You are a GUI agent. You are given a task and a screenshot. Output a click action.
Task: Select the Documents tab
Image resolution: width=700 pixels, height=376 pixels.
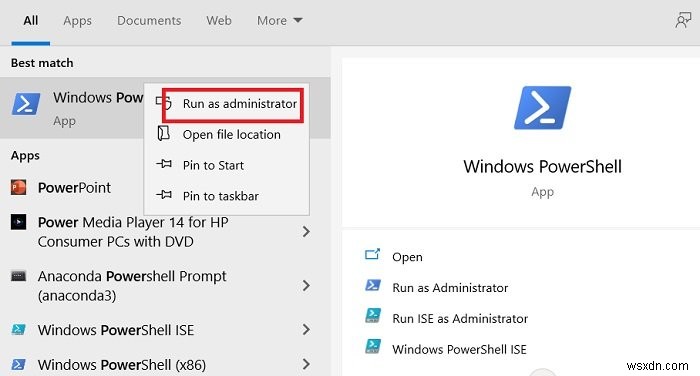149,21
